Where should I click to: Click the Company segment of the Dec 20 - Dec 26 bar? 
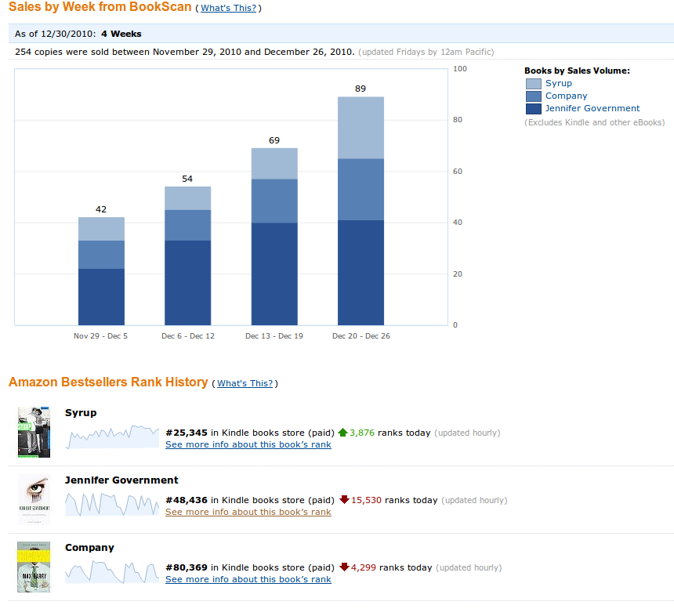361,190
